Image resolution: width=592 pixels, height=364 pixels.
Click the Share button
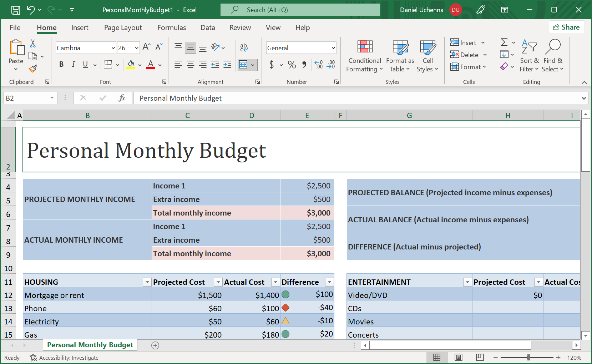click(x=566, y=27)
